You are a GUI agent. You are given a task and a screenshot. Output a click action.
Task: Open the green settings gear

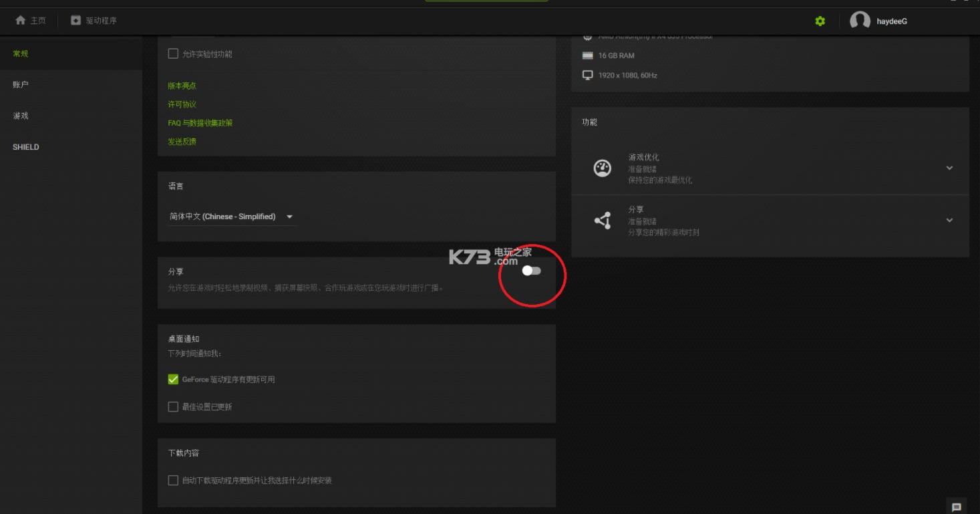820,21
